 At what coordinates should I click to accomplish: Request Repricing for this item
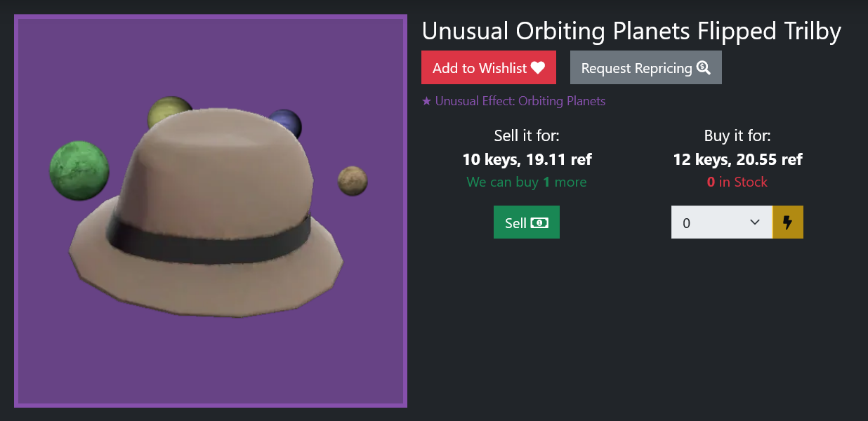coord(646,67)
